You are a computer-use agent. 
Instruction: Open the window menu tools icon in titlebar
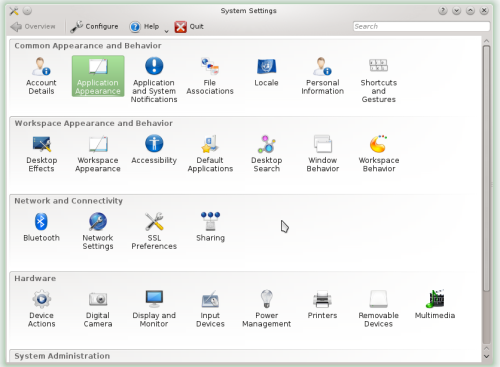14,11
